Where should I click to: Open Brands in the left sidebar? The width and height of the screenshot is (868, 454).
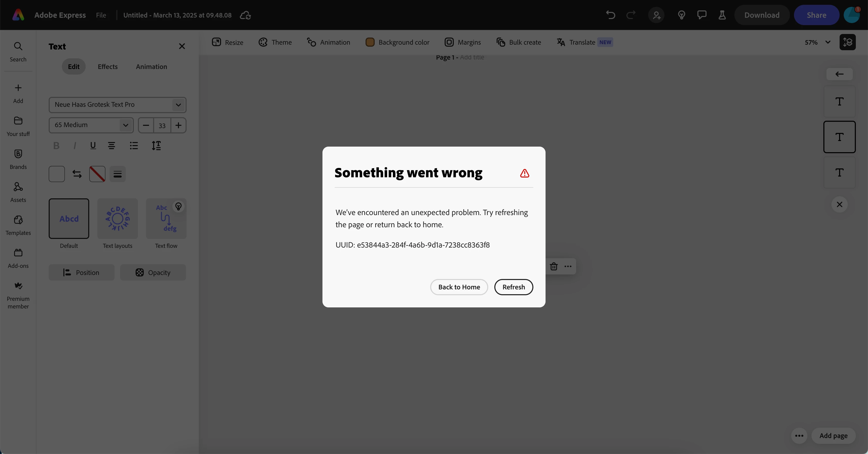coord(18,159)
